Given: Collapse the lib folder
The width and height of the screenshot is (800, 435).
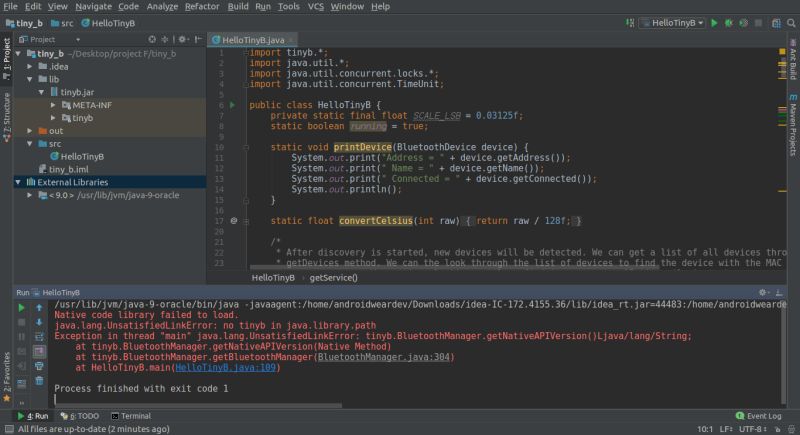Looking at the screenshot, I should pyautogui.click(x=30, y=79).
